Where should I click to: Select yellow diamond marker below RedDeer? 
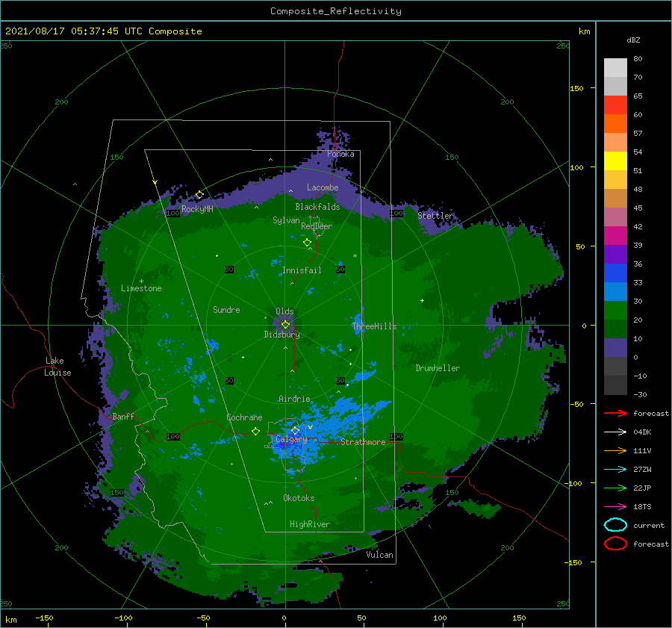point(307,243)
